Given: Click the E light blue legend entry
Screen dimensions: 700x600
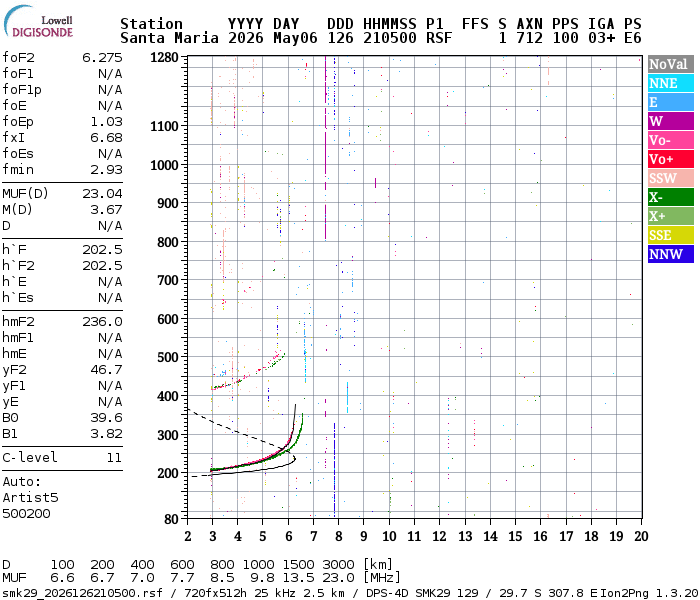Looking at the screenshot, I should pos(671,102).
